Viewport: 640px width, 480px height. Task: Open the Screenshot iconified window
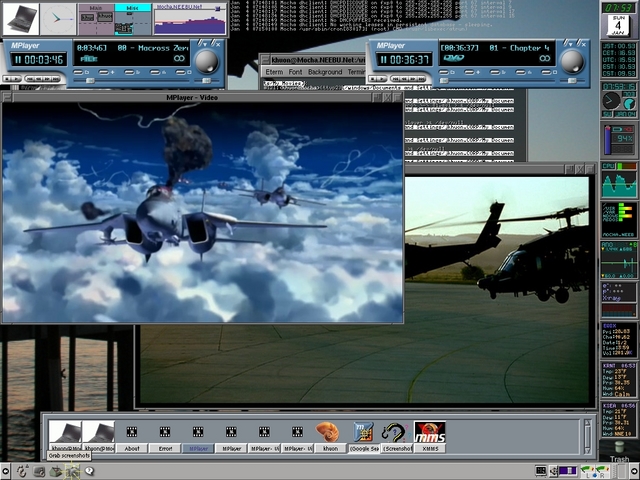tap(396, 438)
